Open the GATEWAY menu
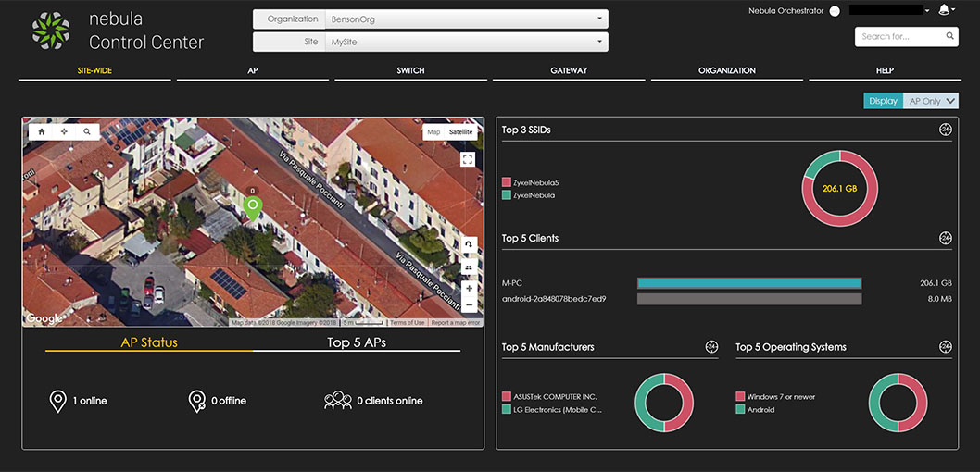Screen dimensions: 980x472 [569, 71]
